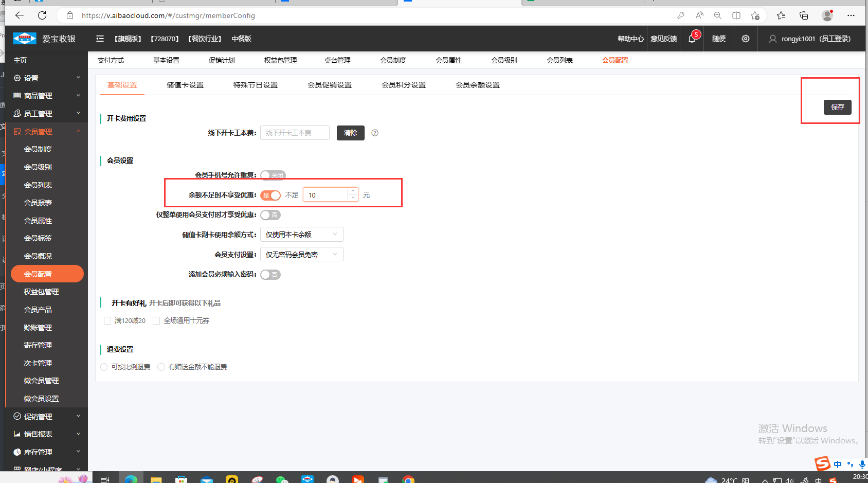Switch to the 储值卡设置 tab

click(x=185, y=85)
